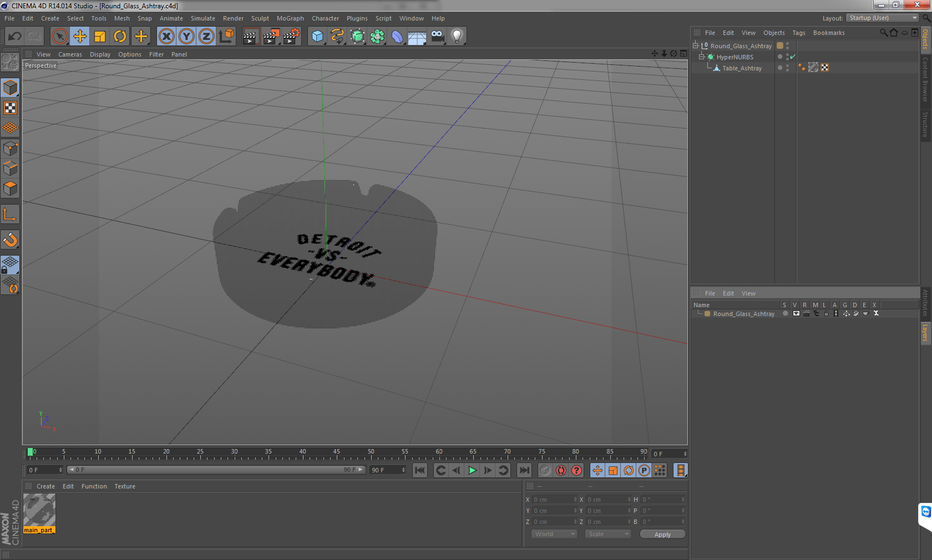Go to end of animation
Viewport: 932px width, 560px height.
coord(524,470)
